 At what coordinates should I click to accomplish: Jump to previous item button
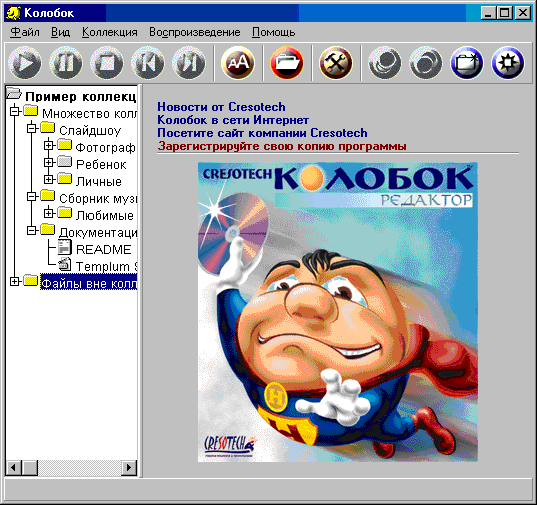coord(148,63)
